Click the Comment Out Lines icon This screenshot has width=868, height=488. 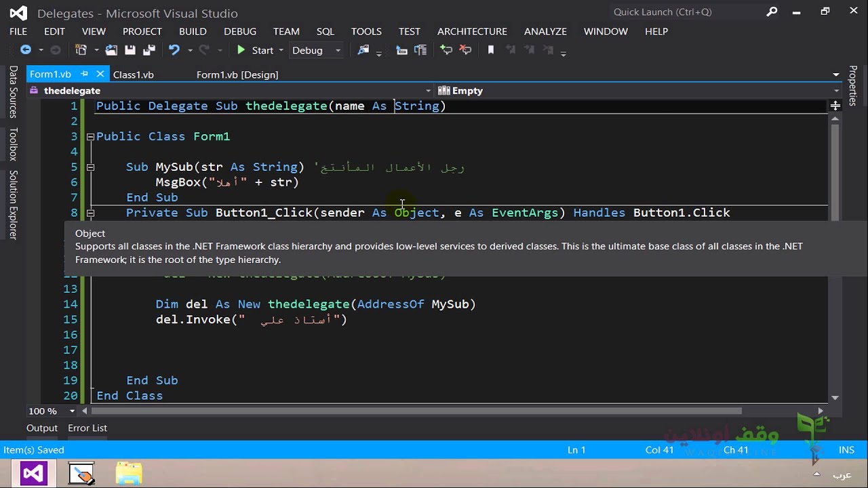[446, 49]
